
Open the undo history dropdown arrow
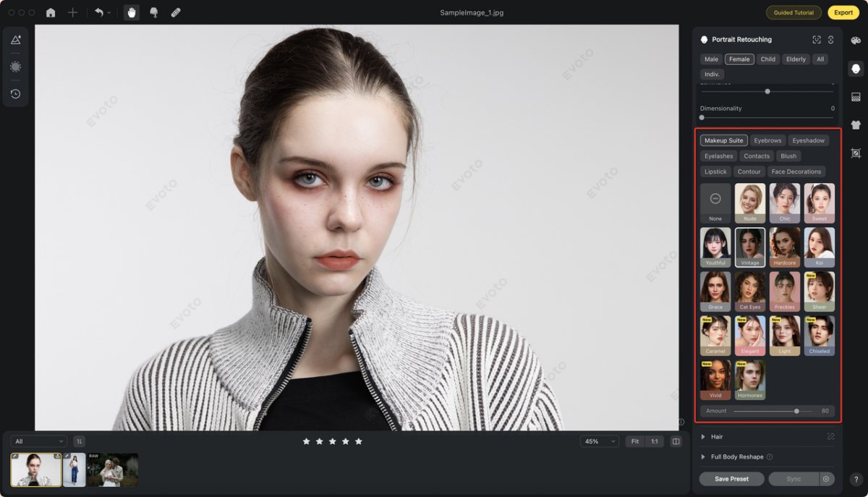point(109,13)
